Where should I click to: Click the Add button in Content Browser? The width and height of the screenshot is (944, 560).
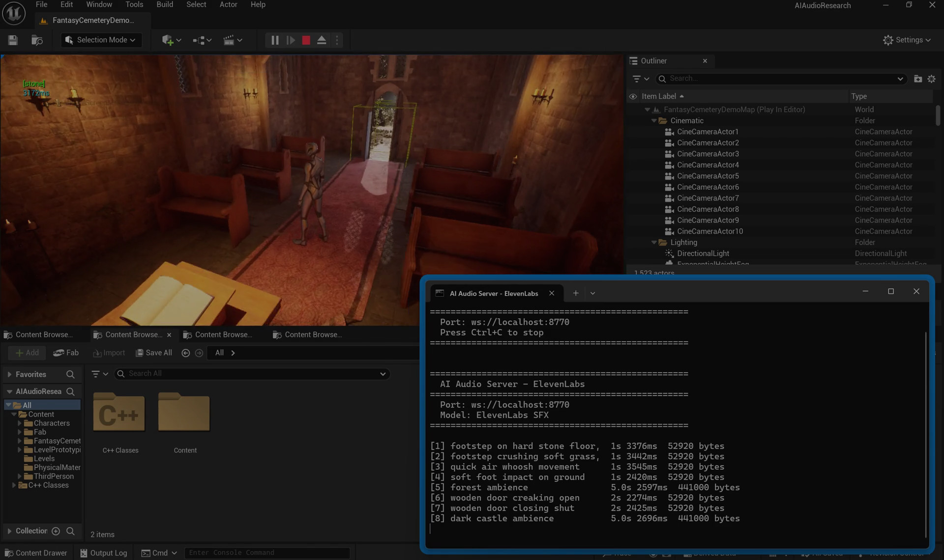click(x=27, y=353)
